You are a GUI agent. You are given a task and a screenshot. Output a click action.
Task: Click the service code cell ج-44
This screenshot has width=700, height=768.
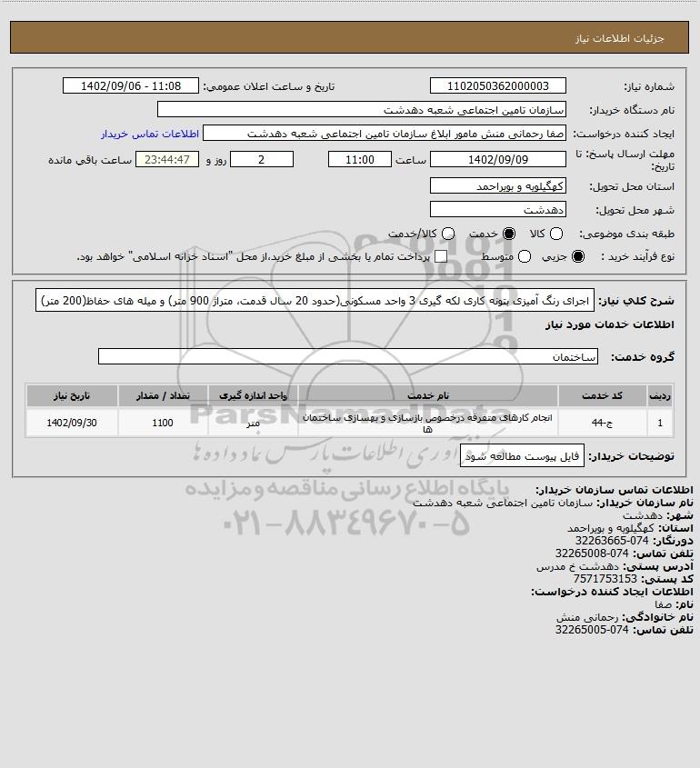click(x=602, y=423)
